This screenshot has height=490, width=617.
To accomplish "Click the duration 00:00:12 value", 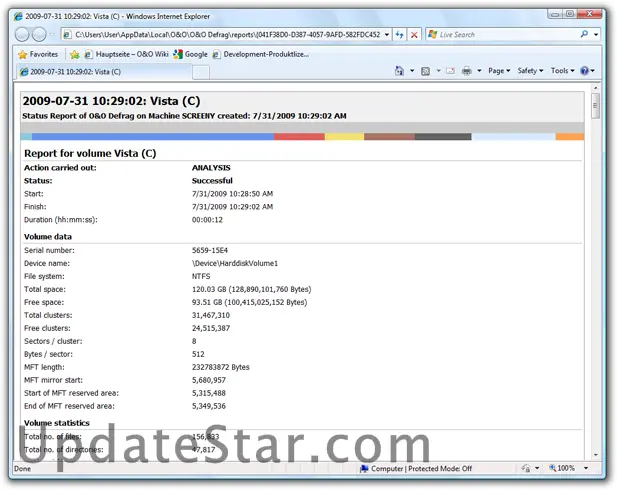I will pyautogui.click(x=207, y=220).
